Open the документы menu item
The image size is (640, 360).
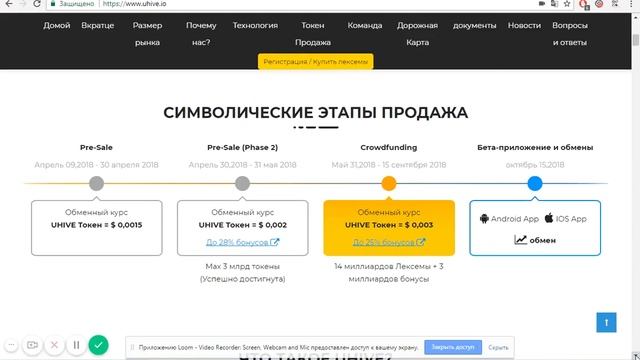475,25
